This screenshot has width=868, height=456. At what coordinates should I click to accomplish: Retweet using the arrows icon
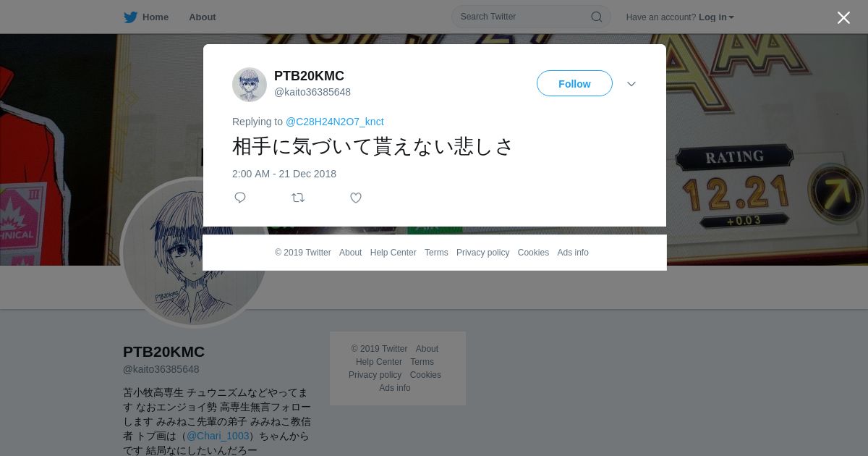coord(298,198)
